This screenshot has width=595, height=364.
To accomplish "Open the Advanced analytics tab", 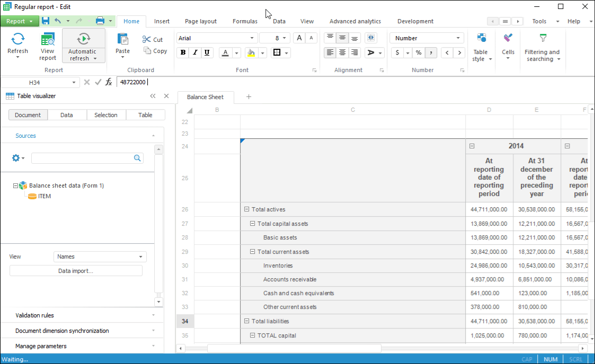I will (x=354, y=21).
